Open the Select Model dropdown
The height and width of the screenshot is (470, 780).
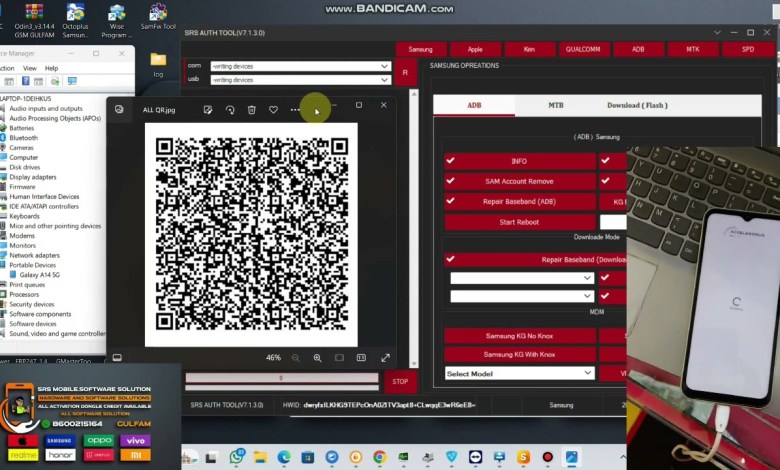[x=520, y=374]
